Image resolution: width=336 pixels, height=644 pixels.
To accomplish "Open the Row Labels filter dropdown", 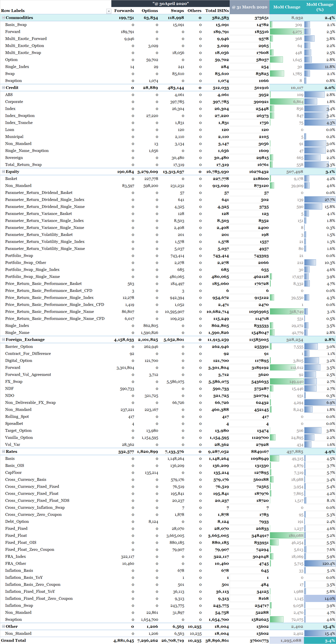I will [x=109, y=11].
